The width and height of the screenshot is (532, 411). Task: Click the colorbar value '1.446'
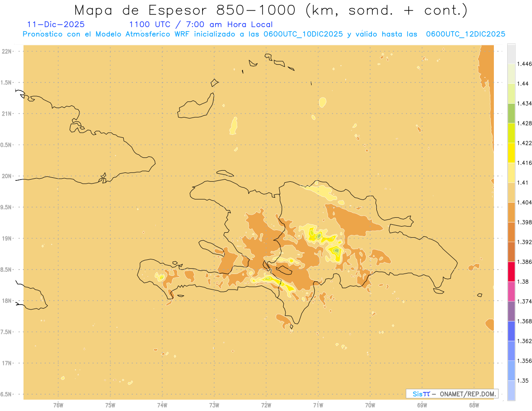tap(524, 64)
